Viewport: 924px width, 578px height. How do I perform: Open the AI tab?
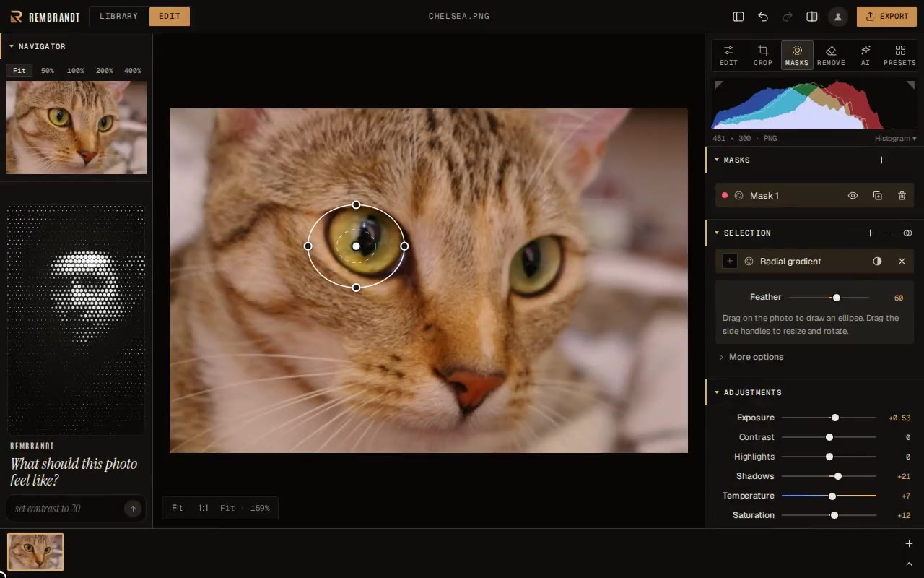[866, 56]
